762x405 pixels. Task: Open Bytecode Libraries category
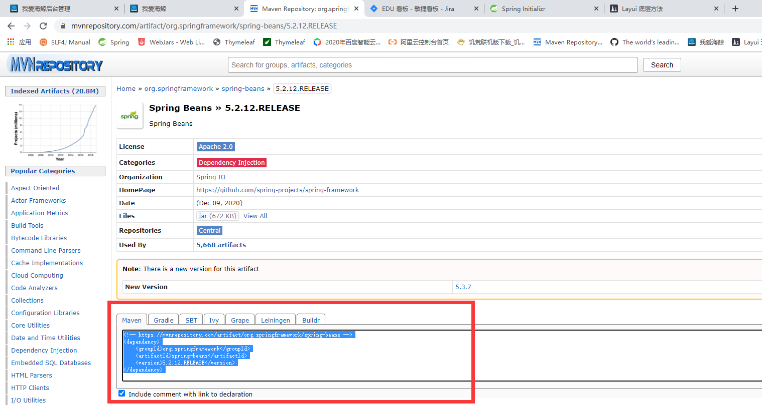click(39, 238)
